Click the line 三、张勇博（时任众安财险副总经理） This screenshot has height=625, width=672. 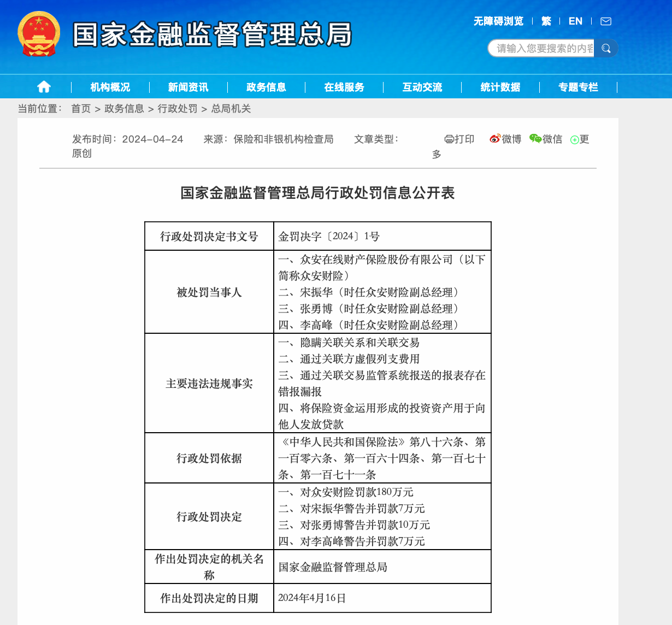point(371,309)
